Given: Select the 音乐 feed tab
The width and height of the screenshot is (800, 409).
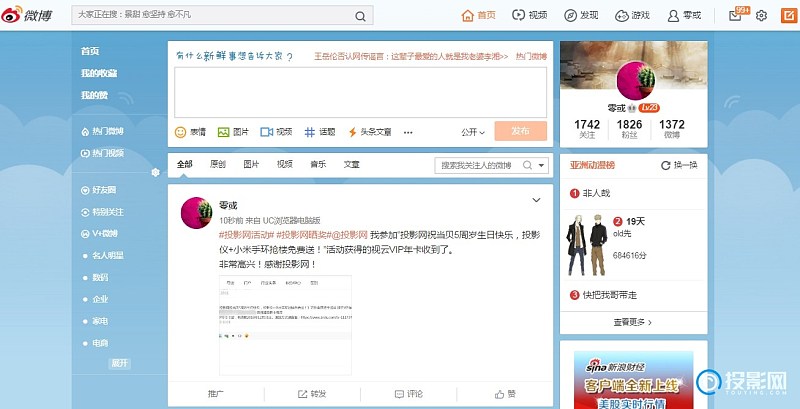Looking at the screenshot, I should tap(318, 164).
